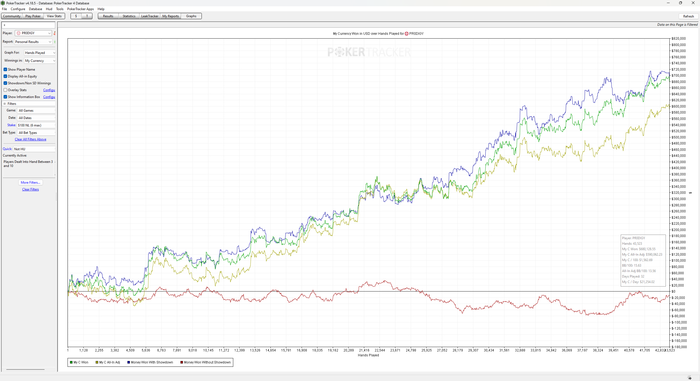Open the File menu
Screen dimensions: 700x381
point(4,9)
